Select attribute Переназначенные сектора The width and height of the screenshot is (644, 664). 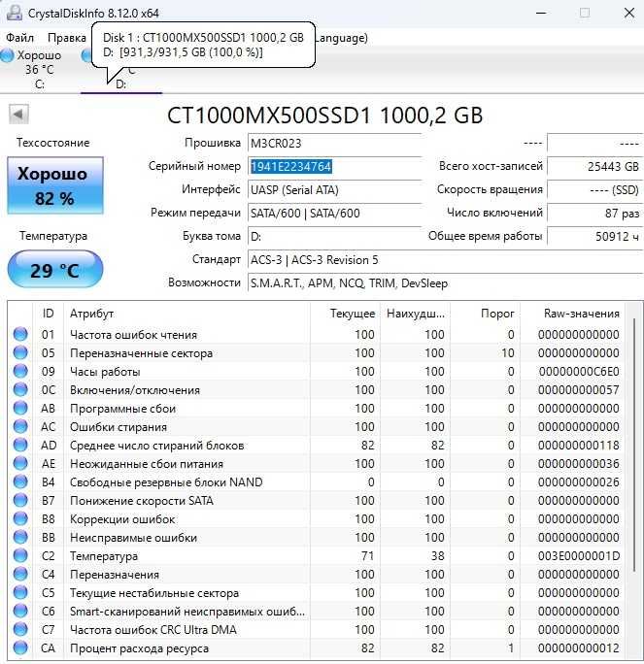click(141, 353)
